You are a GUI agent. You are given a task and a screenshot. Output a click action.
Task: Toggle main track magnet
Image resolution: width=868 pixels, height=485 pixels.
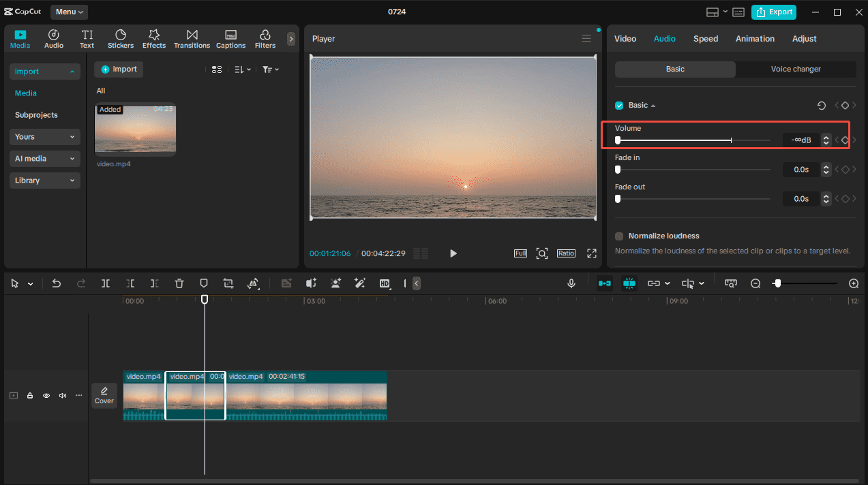click(x=605, y=283)
